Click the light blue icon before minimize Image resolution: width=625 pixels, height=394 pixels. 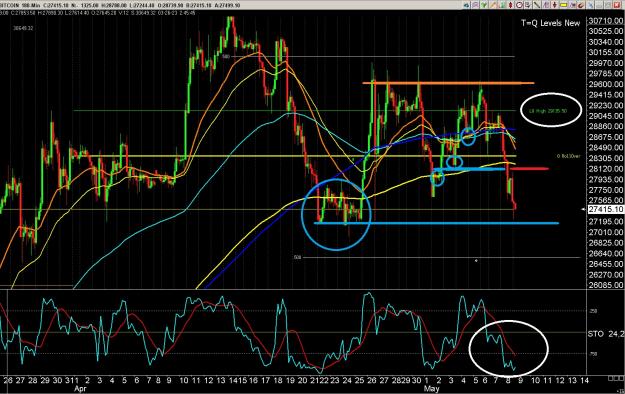590,5
